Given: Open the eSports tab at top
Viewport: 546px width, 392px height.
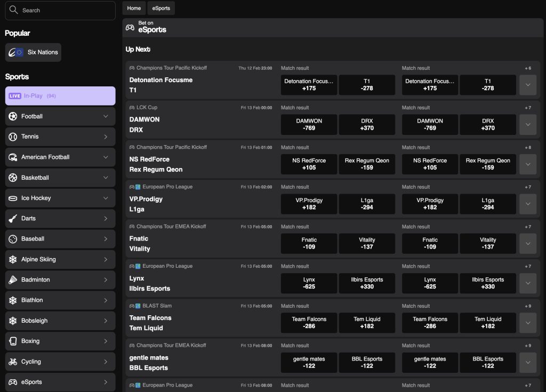Looking at the screenshot, I should (x=161, y=8).
